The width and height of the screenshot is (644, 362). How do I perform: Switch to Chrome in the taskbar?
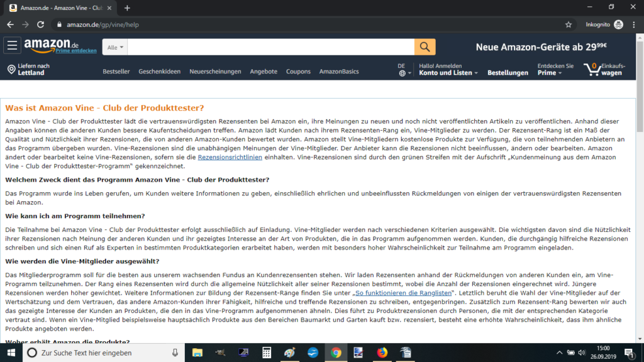pyautogui.click(x=336, y=353)
